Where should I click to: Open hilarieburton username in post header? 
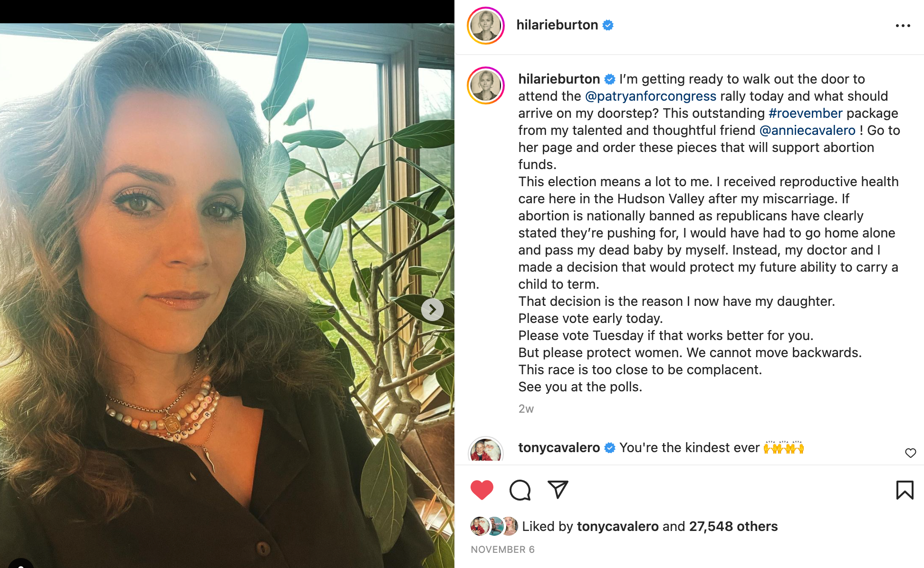pos(557,25)
